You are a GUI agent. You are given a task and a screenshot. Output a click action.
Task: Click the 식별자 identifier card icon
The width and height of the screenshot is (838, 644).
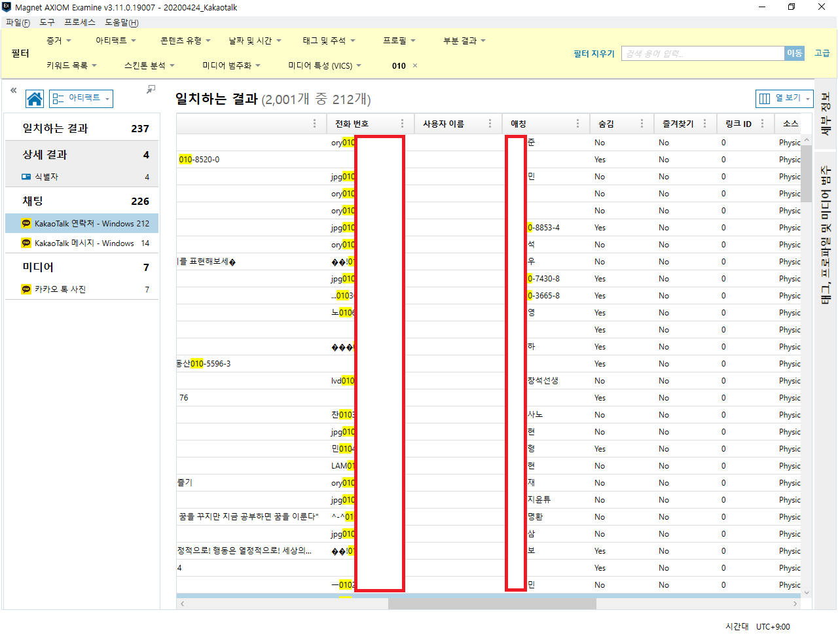click(26, 177)
